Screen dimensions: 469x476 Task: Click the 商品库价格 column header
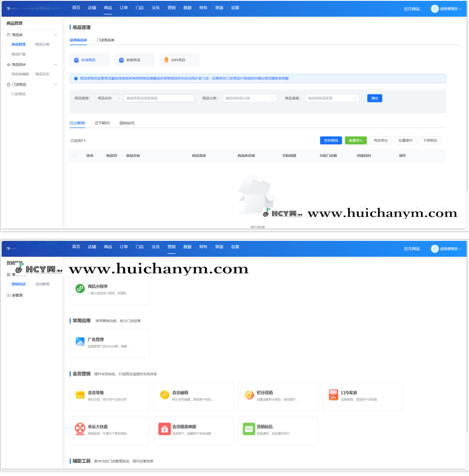tap(246, 156)
